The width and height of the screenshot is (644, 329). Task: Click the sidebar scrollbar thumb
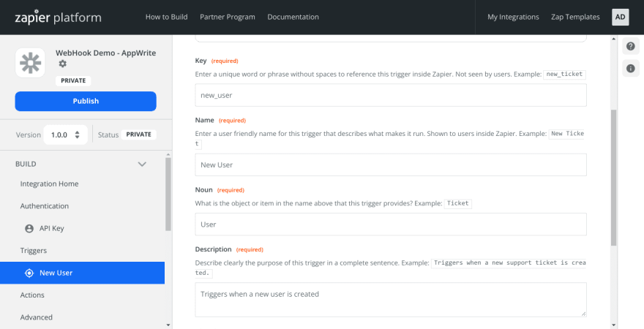(x=168, y=194)
